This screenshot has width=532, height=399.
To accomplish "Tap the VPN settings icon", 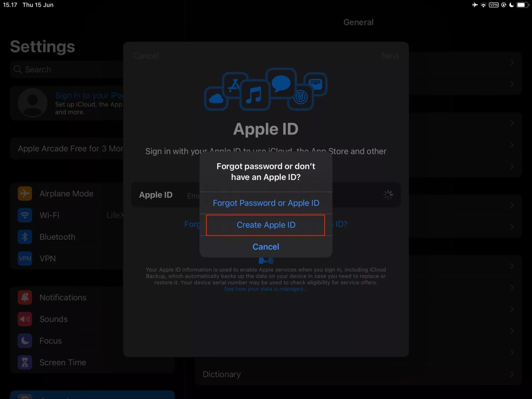I will pyautogui.click(x=25, y=259).
